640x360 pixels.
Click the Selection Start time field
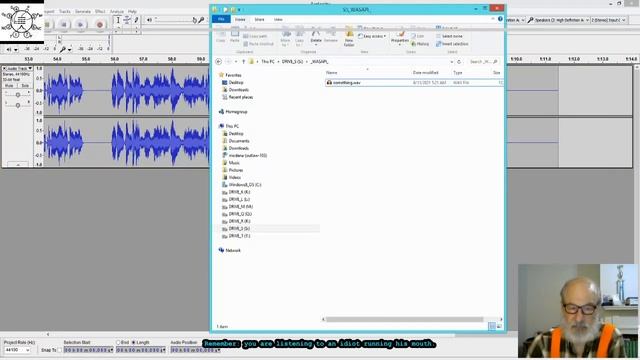pyautogui.click(x=88, y=350)
